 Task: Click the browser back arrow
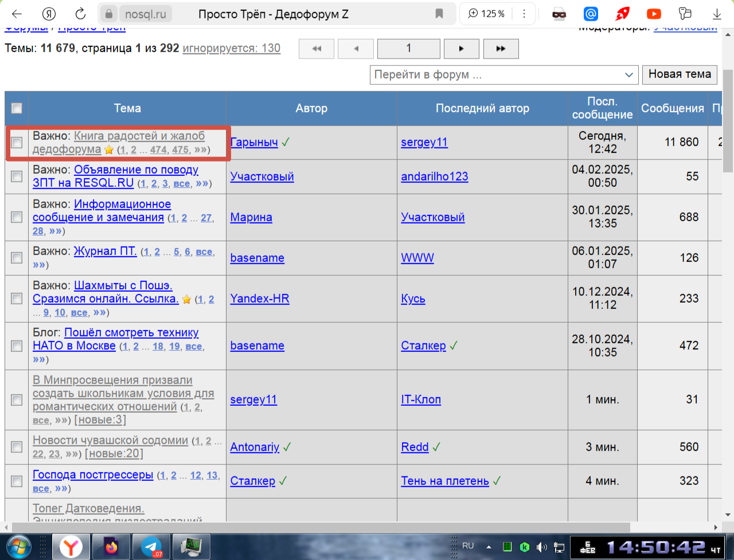click(17, 14)
